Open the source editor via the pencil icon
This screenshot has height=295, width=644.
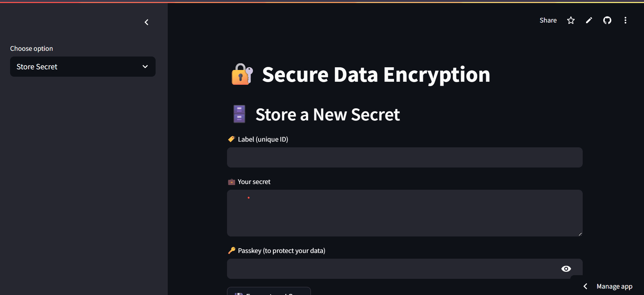point(589,20)
